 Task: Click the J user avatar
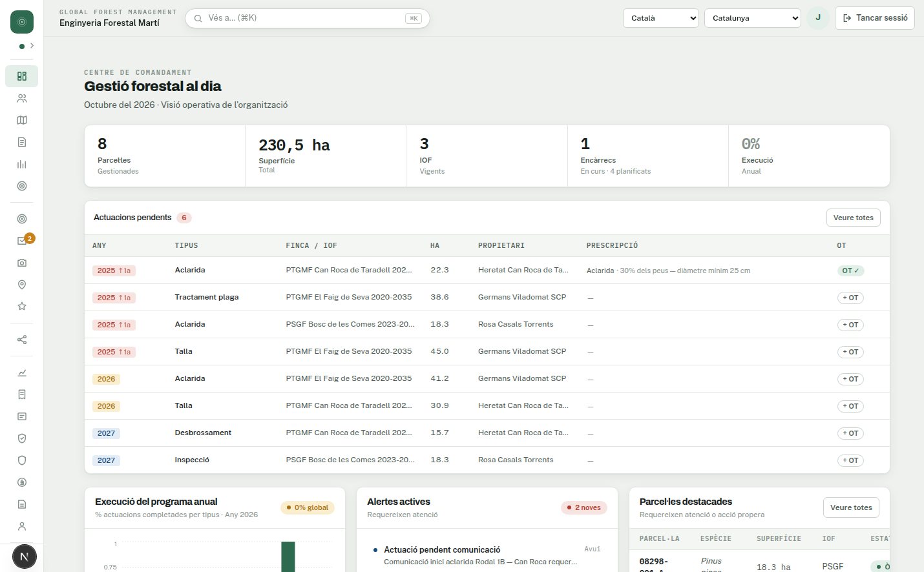pyautogui.click(x=818, y=17)
